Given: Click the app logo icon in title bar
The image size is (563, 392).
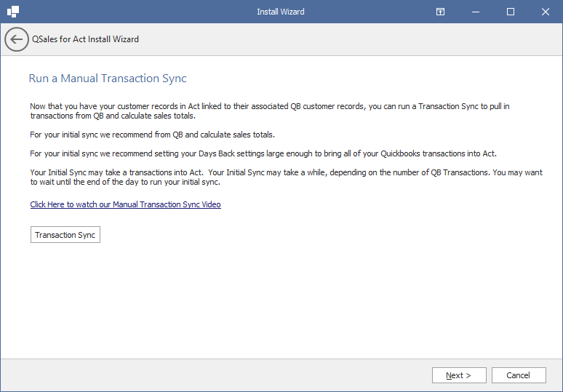Looking at the screenshot, I should (13, 12).
